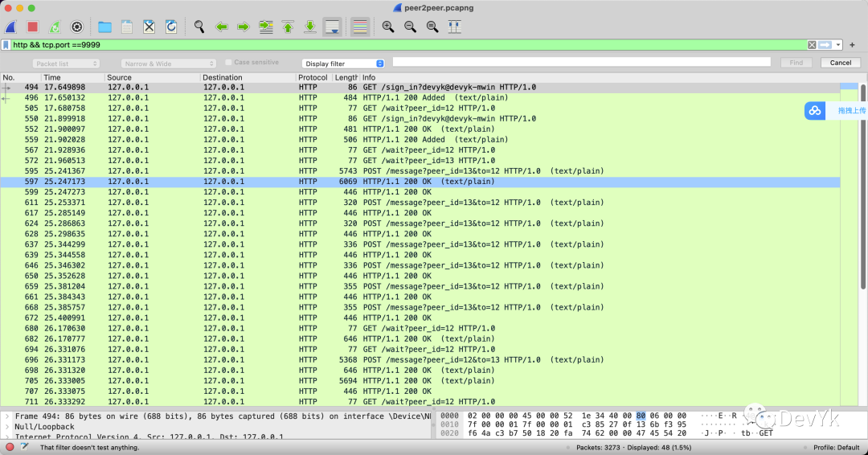Click the find packet magnifier icon
Viewport: 868px width, 455px height.
199,27
